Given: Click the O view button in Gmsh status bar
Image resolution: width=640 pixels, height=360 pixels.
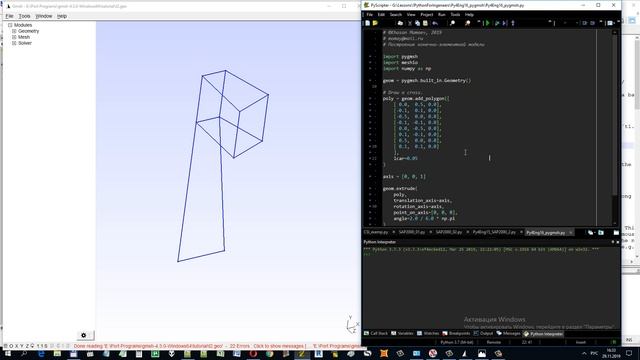Looking at the screenshot, I should coord(11,346).
